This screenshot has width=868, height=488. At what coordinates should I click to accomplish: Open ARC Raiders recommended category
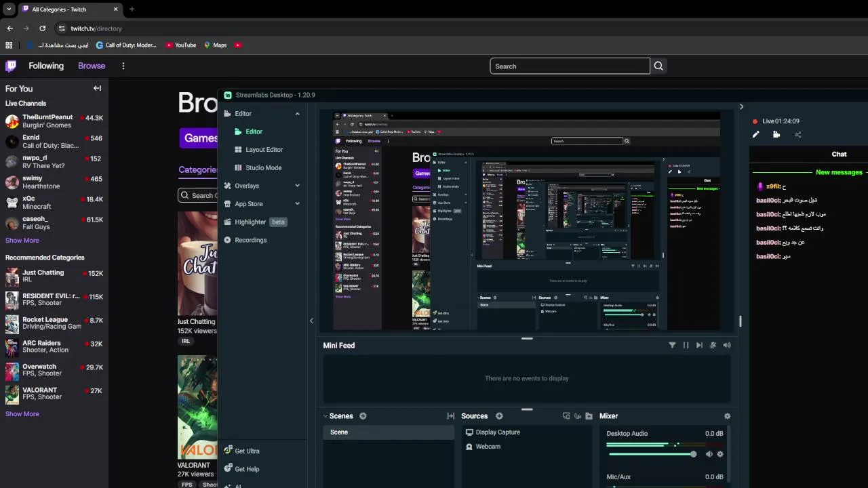pos(54,347)
